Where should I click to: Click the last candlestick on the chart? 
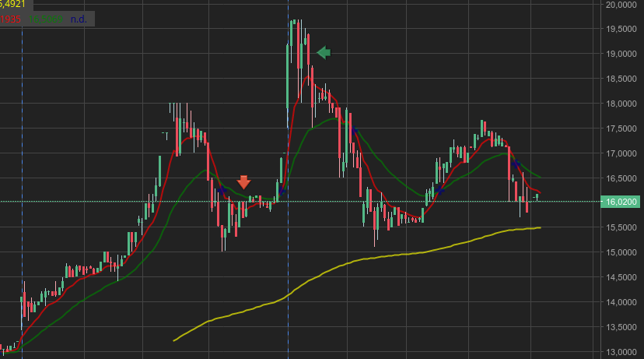coord(537,196)
